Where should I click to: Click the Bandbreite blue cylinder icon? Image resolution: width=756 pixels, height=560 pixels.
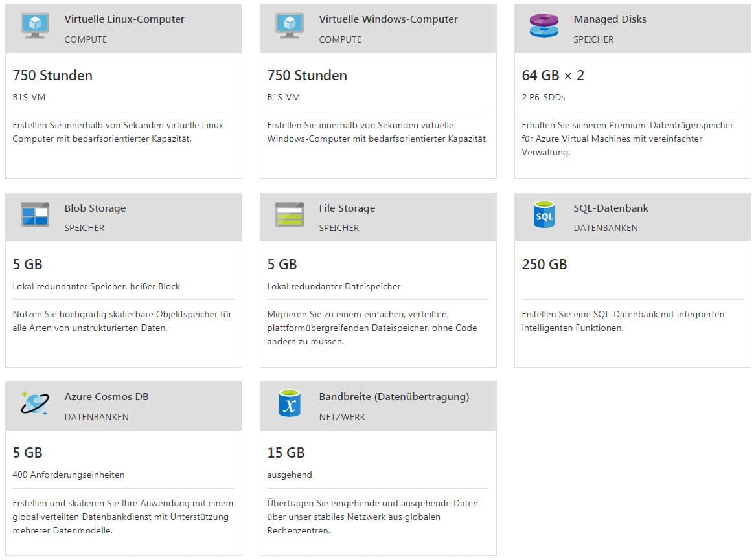click(290, 403)
